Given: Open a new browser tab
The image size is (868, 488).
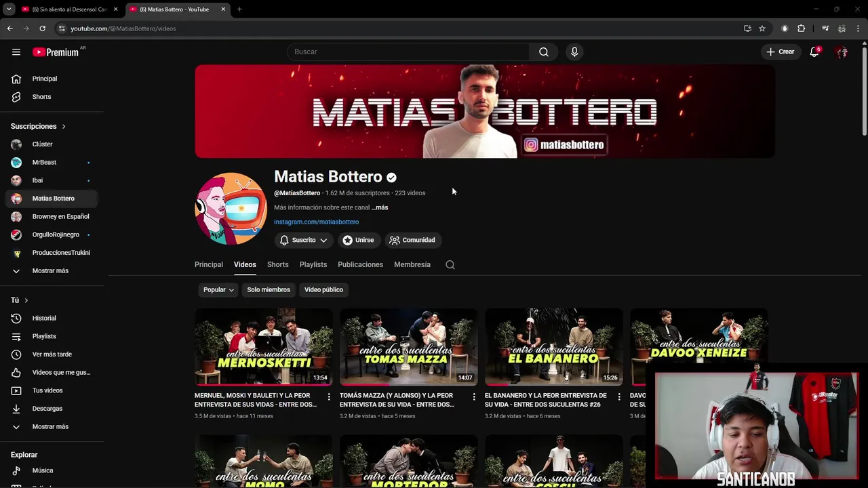Looking at the screenshot, I should tap(239, 9).
